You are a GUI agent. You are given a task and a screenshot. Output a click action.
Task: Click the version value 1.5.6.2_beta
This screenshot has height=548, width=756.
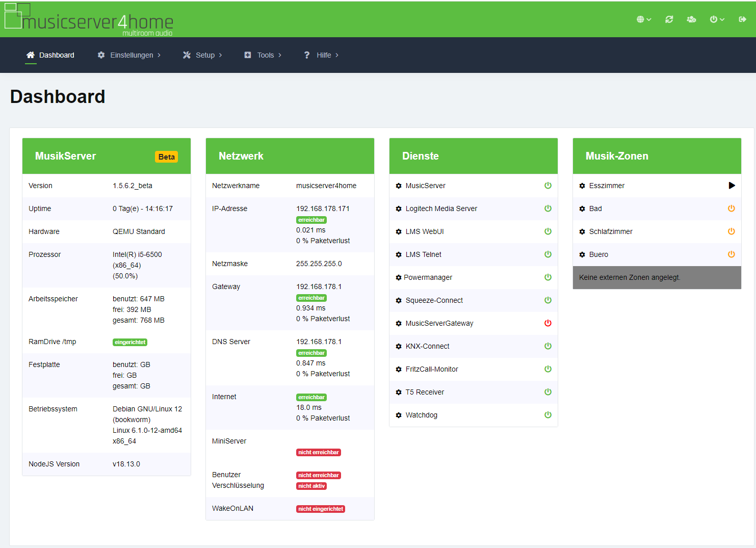coord(133,186)
